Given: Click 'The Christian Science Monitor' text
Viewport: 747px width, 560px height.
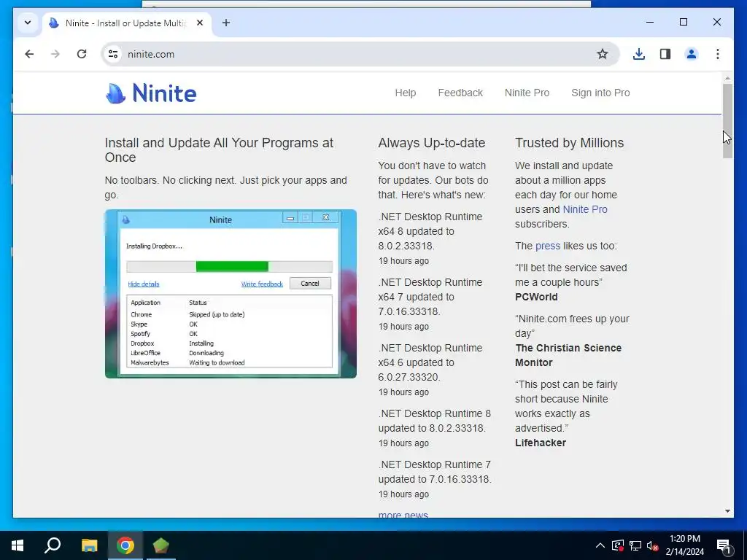Looking at the screenshot, I should click(568, 355).
